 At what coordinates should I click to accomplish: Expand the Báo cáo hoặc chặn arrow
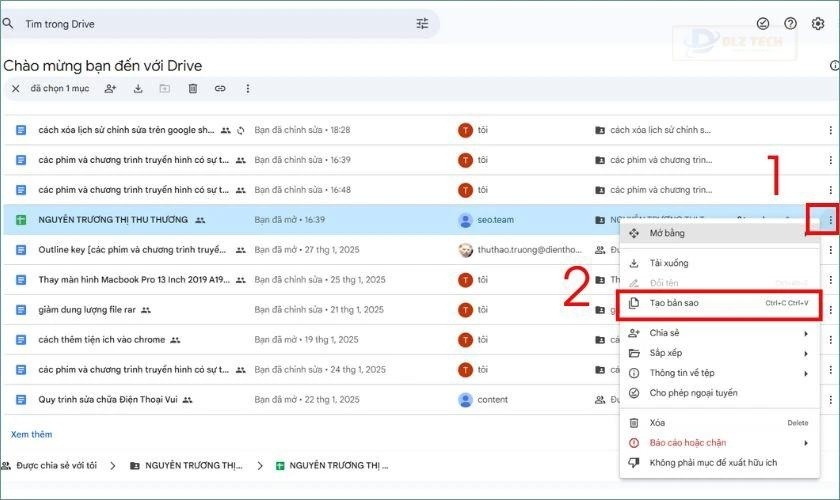click(x=806, y=443)
